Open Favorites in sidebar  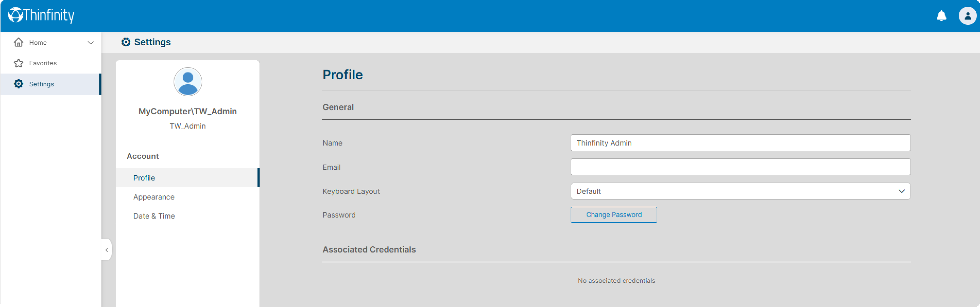[x=51, y=63]
